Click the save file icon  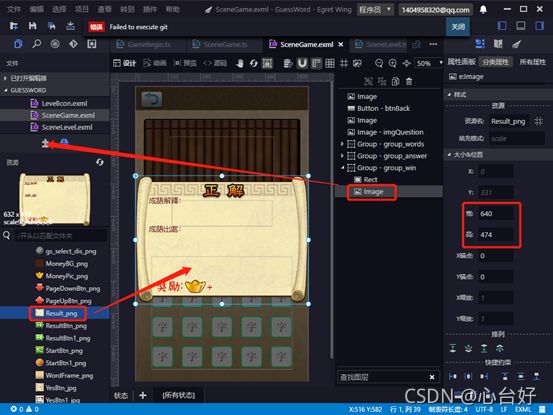pos(32,26)
